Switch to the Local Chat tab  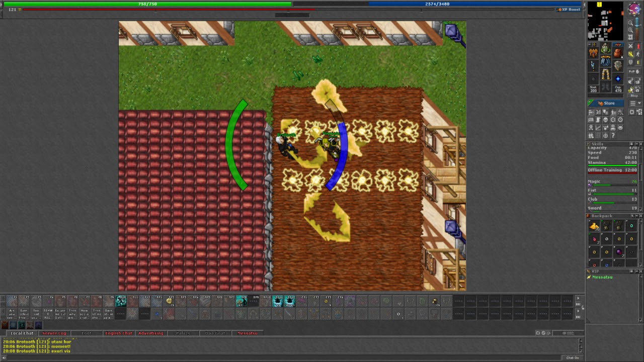(x=22, y=333)
